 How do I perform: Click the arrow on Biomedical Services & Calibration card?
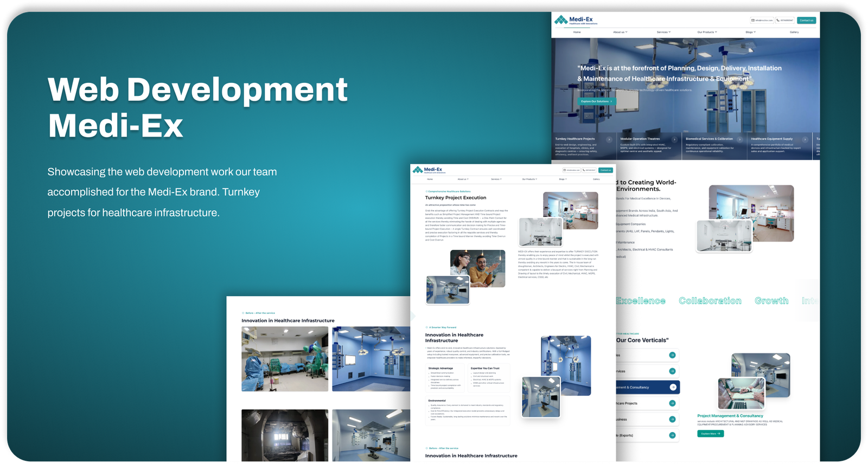point(739,139)
